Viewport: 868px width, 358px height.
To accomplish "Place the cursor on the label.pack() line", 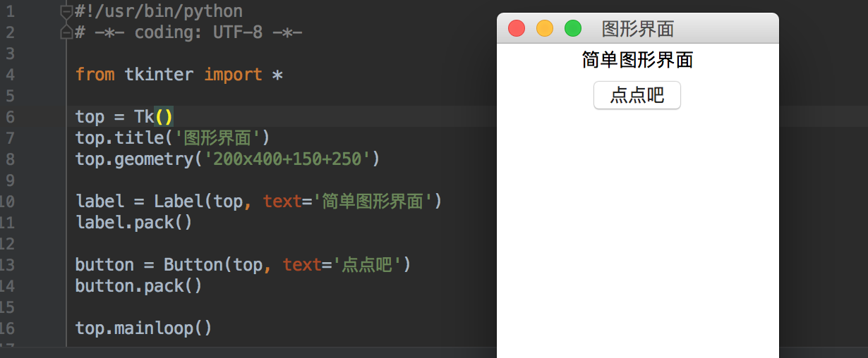I will (x=134, y=222).
